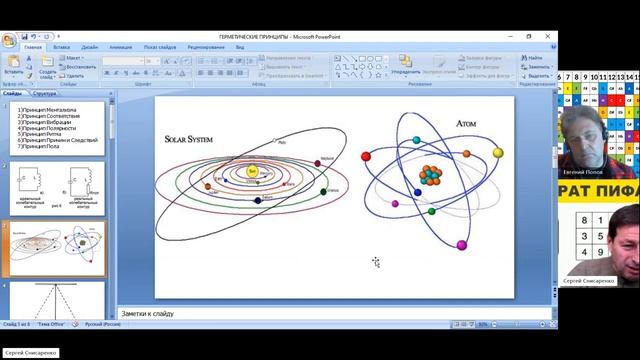Toggle text shadow formatting
The height and width of the screenshot is (360, 640).
click(146, 73)
